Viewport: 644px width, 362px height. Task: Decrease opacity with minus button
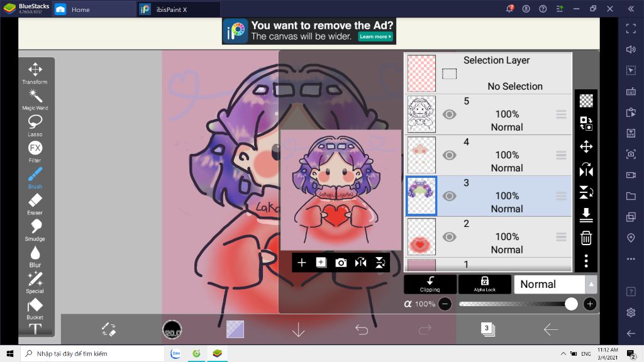pos(445,304)
